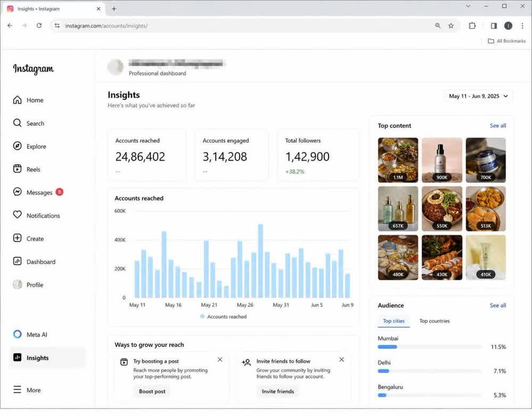Click See all for Audience
The image size is (532, 416).
[x=498, y=305]
